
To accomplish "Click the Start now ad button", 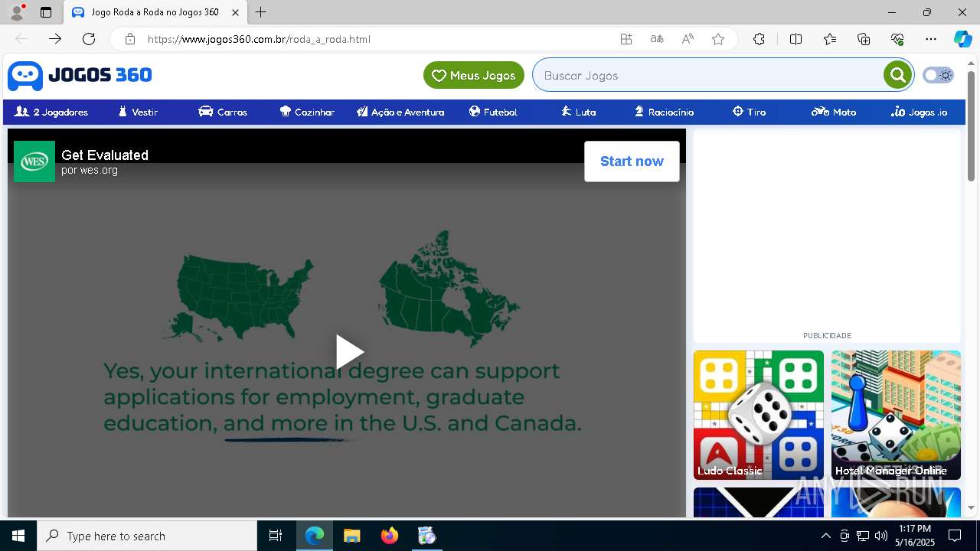I will [632, 161].
